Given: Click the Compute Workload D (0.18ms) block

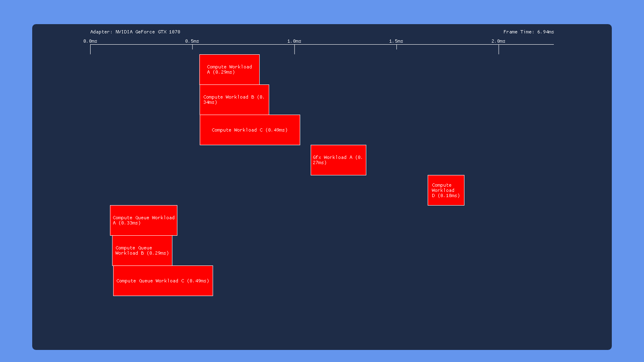Looking at the screenshot, I should click(x=446, y=190).
